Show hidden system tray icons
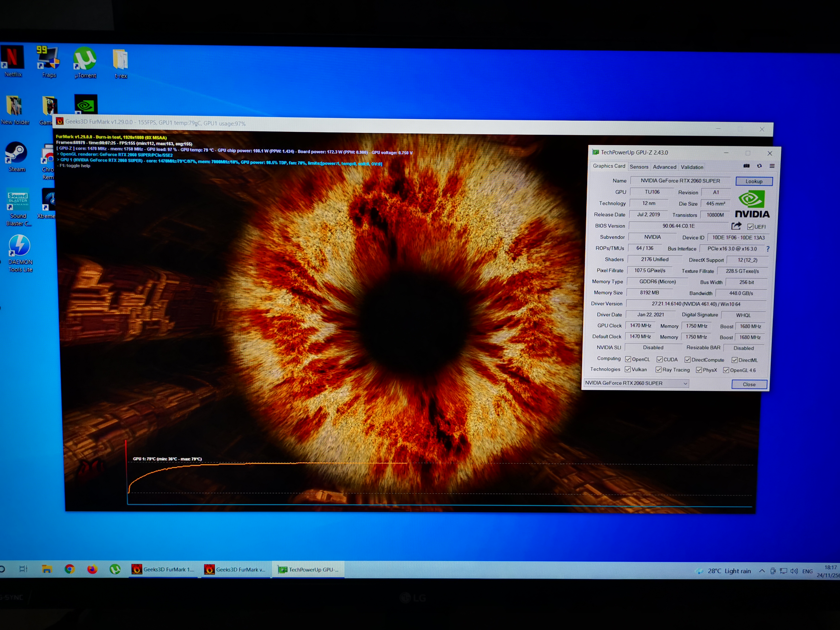The image size is (840, 630). point(762,571)
